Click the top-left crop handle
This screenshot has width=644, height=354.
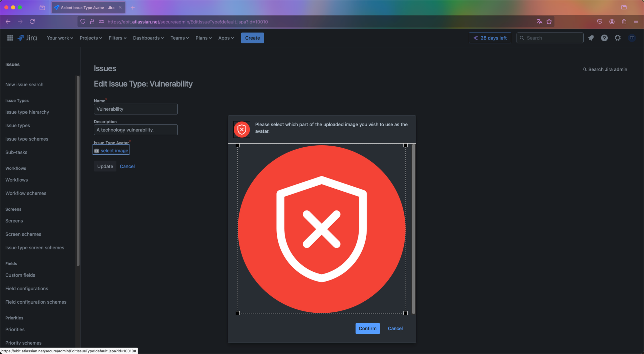click(x=238, y=145)
